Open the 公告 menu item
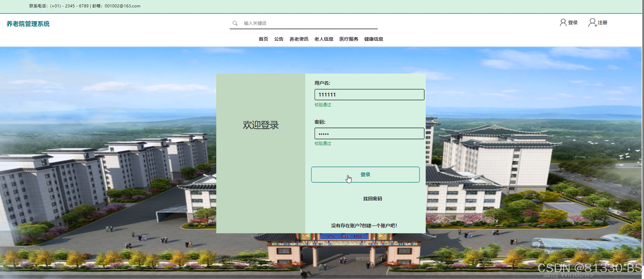This screenshot has width=644, height=279. (279, 39)
